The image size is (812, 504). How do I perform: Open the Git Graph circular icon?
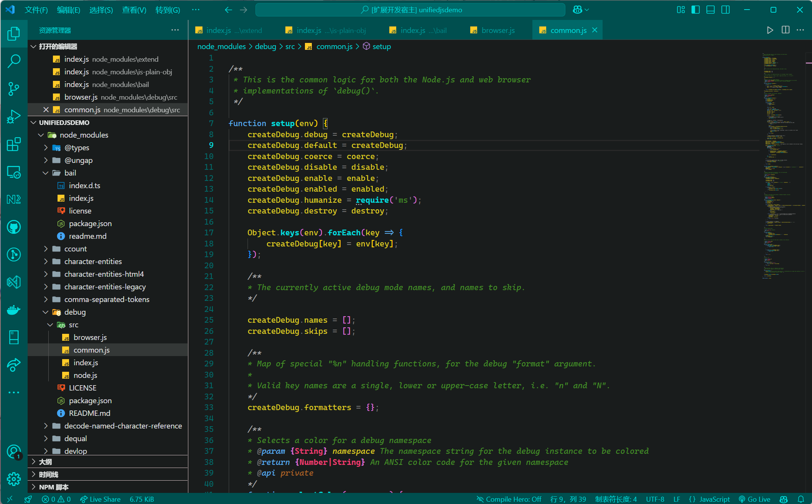pos(14,254)
